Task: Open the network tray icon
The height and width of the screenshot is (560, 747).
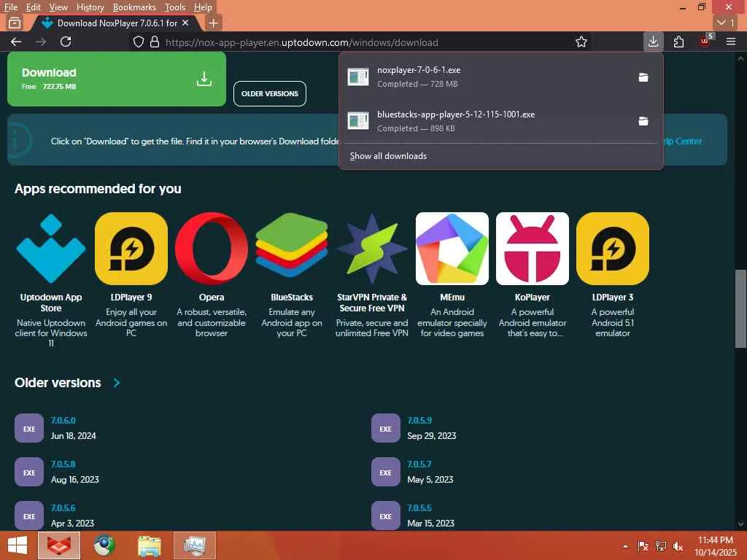Action: [661, 546]
